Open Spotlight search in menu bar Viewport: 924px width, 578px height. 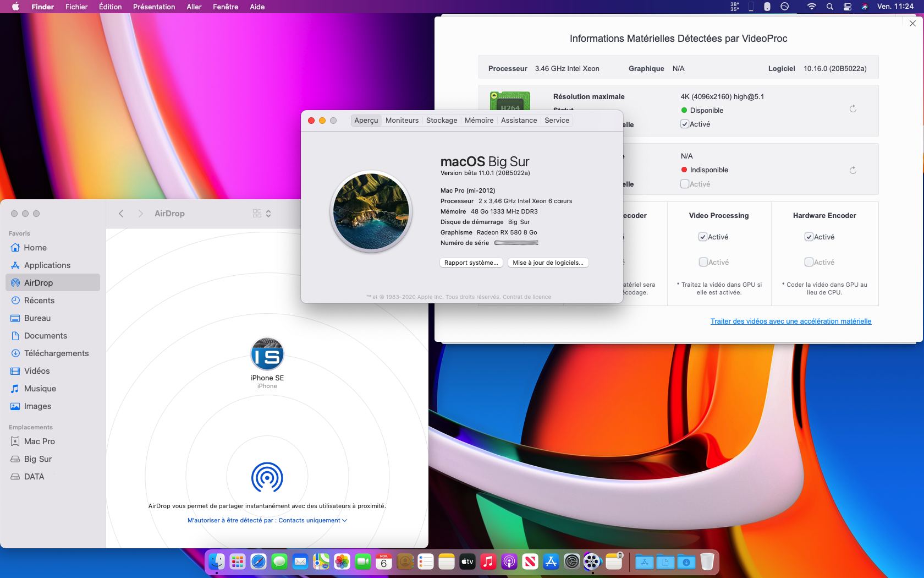(830, 7)
